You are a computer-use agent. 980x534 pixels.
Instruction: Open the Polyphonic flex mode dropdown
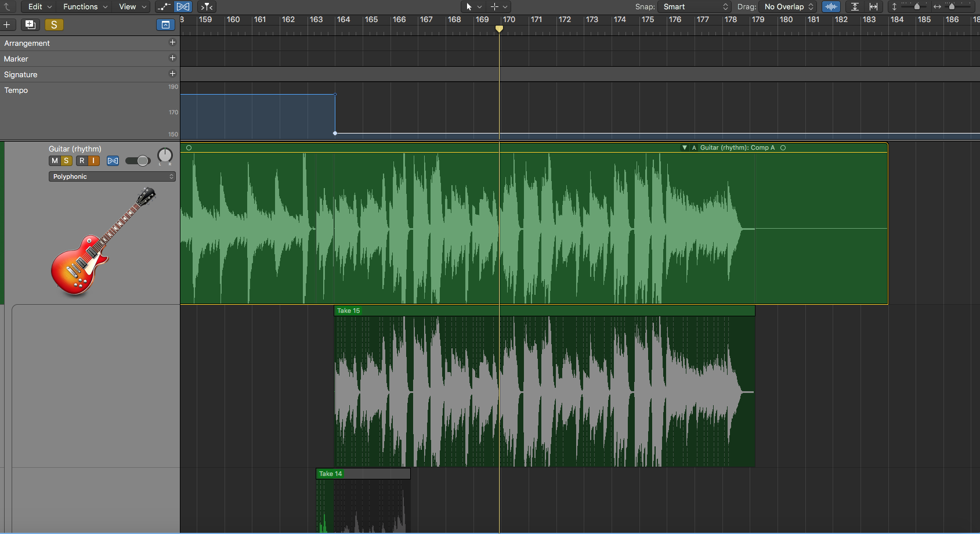click(112, 176)
